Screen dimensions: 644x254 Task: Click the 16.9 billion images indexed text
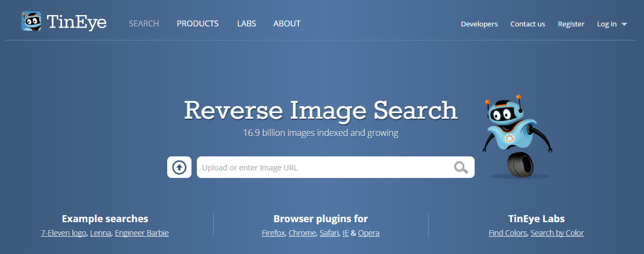point(321,133)
